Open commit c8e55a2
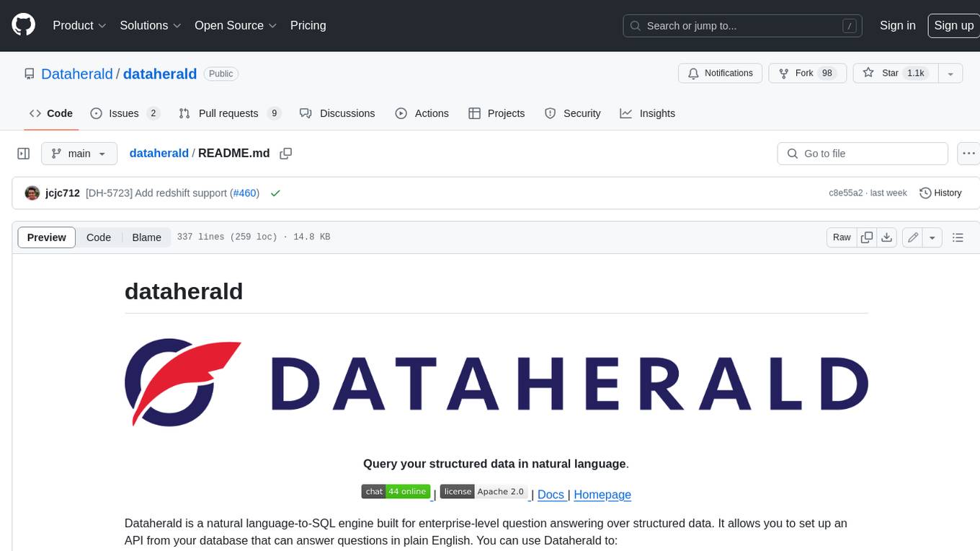 tap(846, 193)
